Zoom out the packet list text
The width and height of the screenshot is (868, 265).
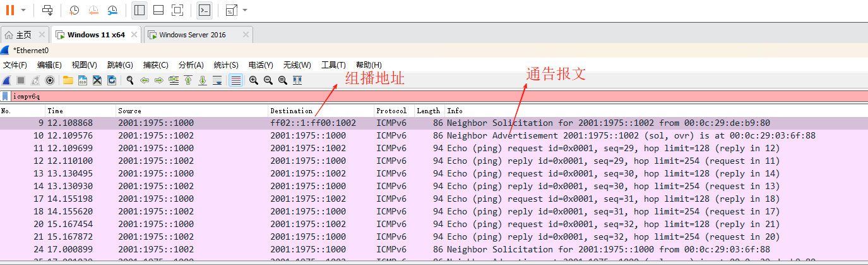coord(268,80)
